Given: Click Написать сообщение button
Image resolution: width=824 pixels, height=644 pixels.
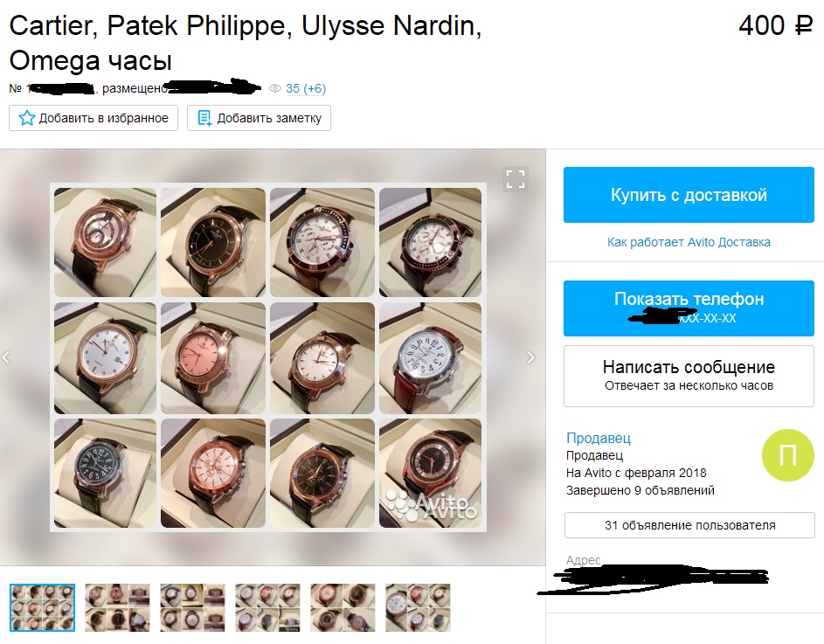Looking at the screenshot, I should coord(689,376).
